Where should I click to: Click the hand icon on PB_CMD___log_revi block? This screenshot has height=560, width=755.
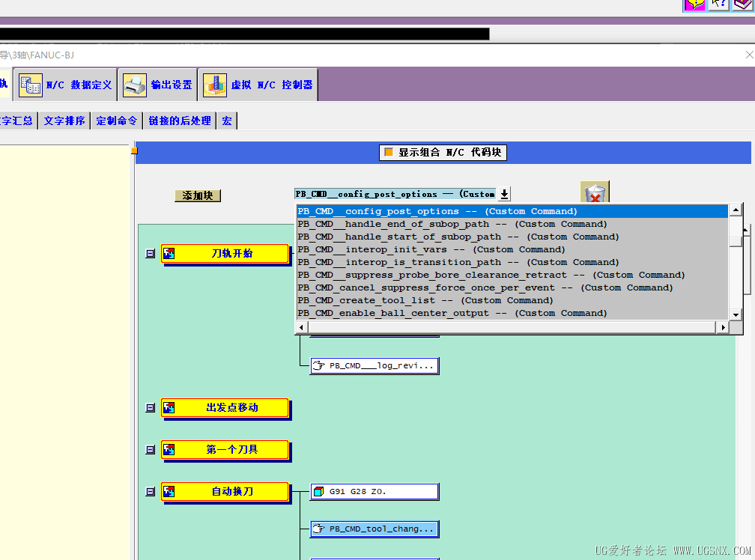click(318, 365)
